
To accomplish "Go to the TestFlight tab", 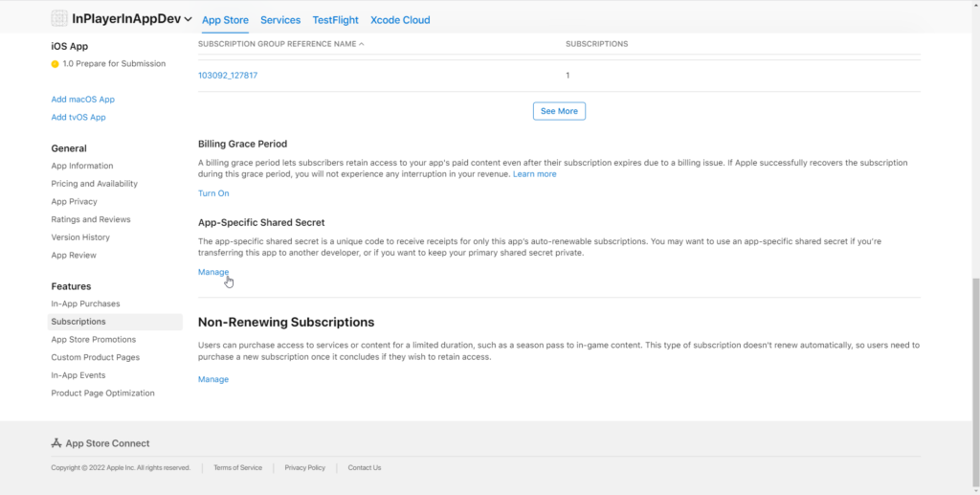I will [336, 20].
